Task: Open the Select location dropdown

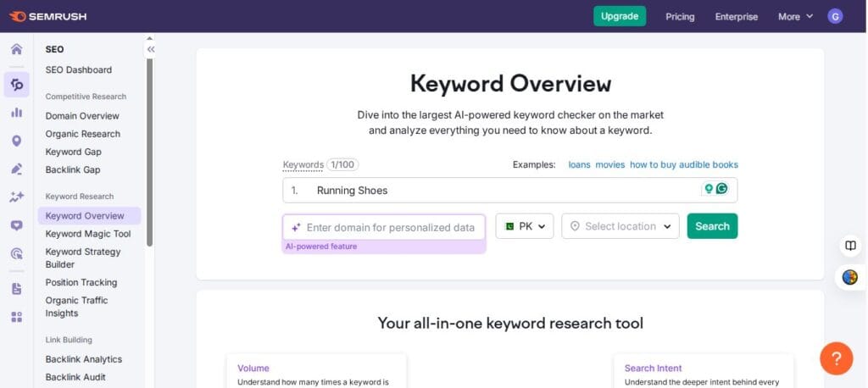Action: (x=620, y=226)
